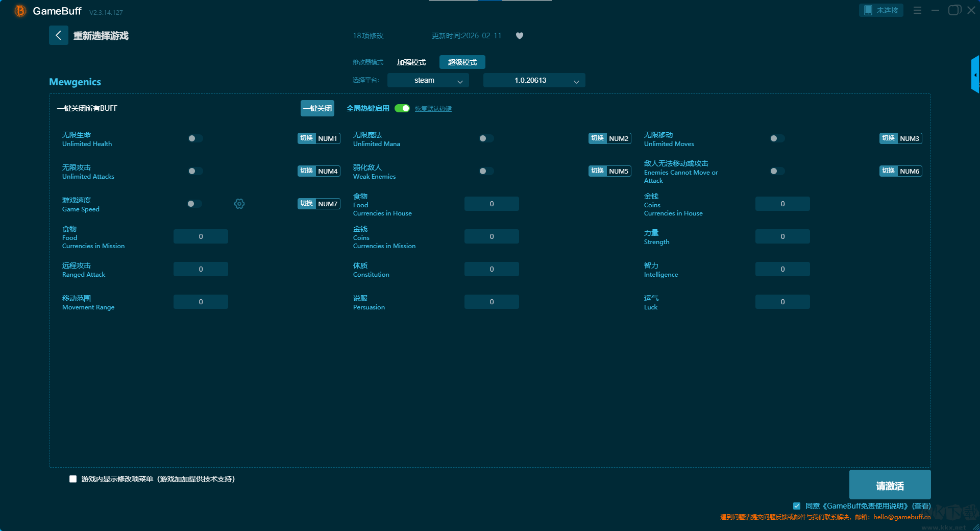Expand the 1.0.20613 version dropdown
980x531 pixels.
pyautogui.click(x=534, y=80)
